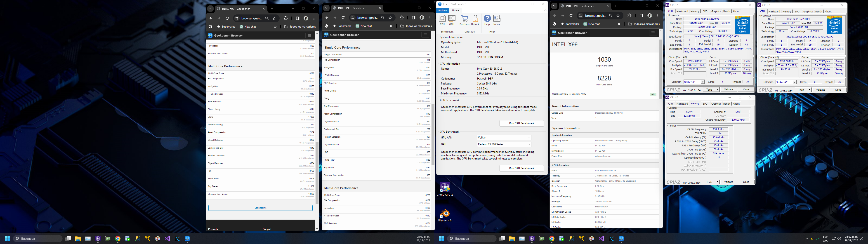The height and width of the screenshot is (244, 868).
Task: Open the Geekbench Browser hamburger menu in leftmost Chrome
Action: pyautogui.click(x=309, y=35)
